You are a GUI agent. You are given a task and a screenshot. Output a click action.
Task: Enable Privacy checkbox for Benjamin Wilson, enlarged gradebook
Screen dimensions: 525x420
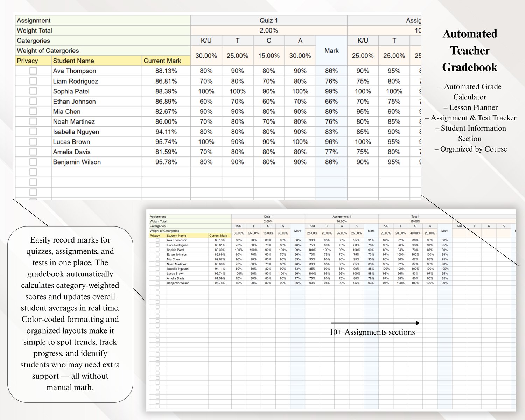33,162
